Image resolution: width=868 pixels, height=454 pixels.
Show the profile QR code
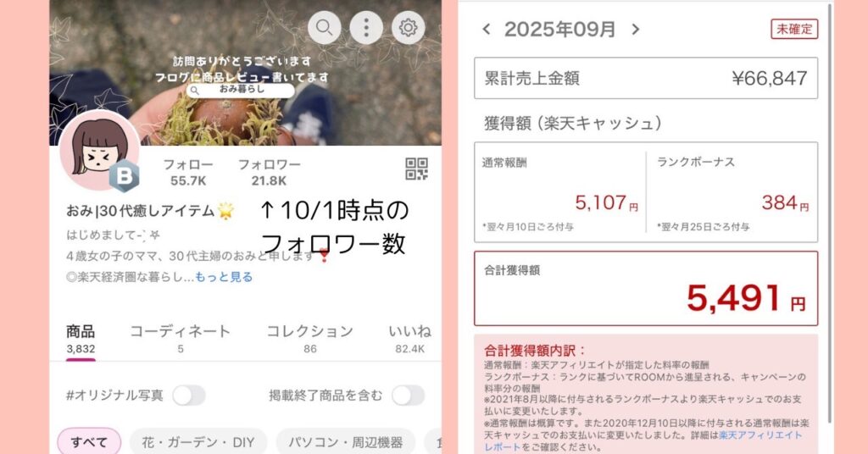[x=416, y=169]
